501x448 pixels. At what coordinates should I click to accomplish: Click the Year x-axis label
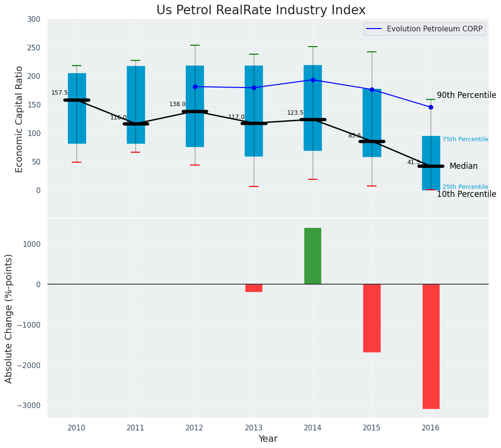tap(268, 439)
